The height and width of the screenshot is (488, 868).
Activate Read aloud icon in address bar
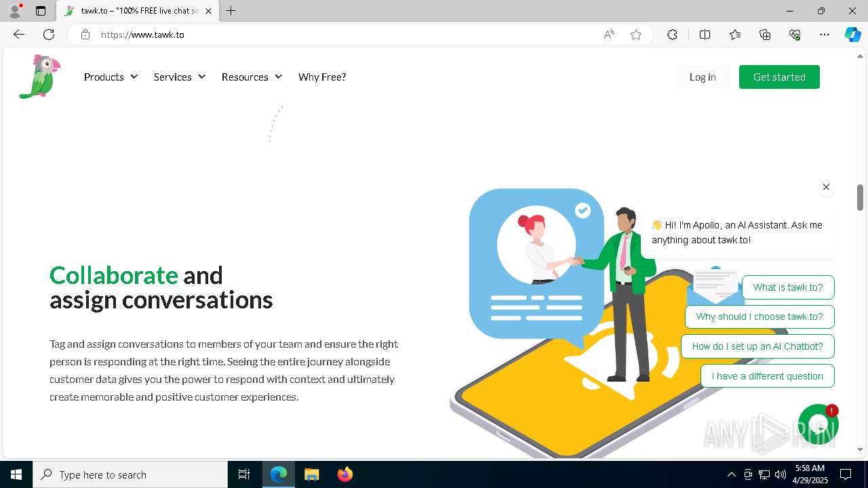coord(609,35)
